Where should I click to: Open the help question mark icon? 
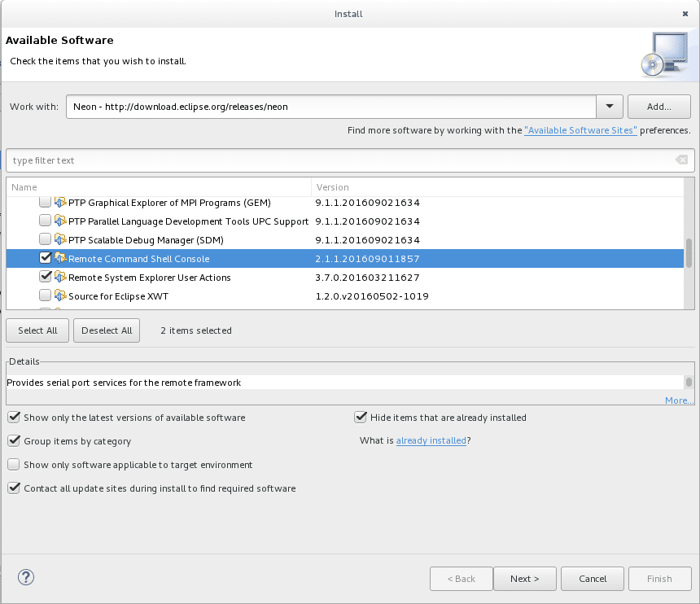pyautogui.click(x=26, y=577)
